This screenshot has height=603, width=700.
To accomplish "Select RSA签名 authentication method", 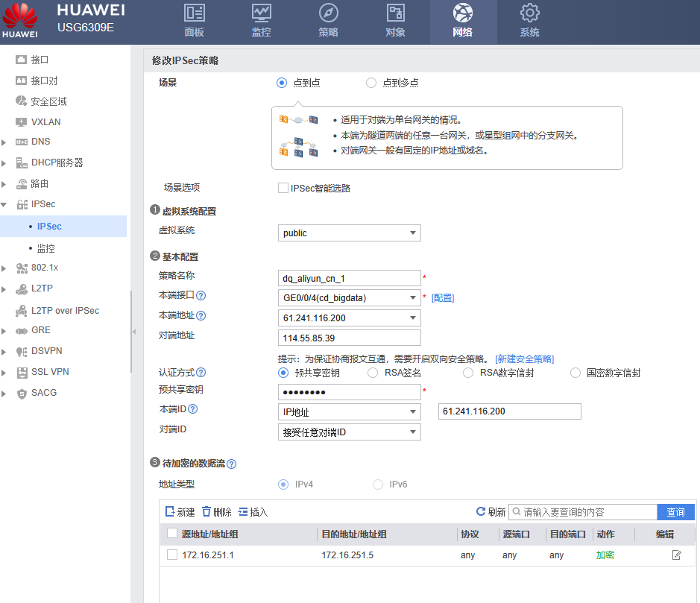I will [373, 373].
